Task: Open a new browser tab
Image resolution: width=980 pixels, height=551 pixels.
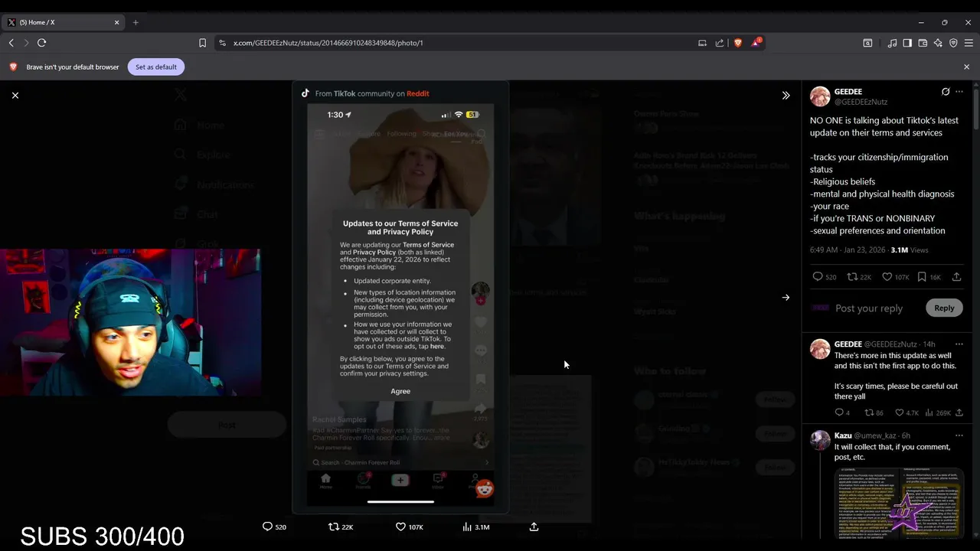Action: (x=136, y=22)
